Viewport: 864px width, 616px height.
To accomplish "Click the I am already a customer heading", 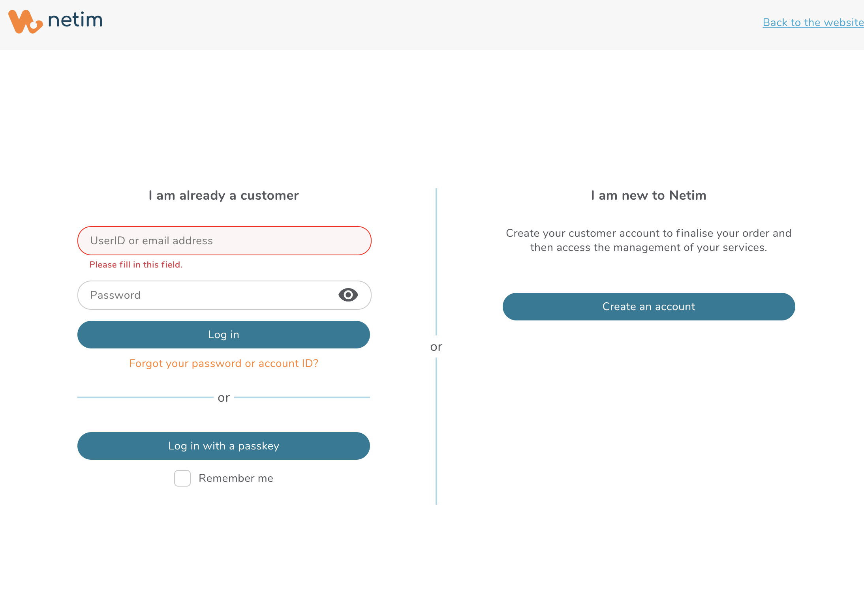I will pos(224,195).
